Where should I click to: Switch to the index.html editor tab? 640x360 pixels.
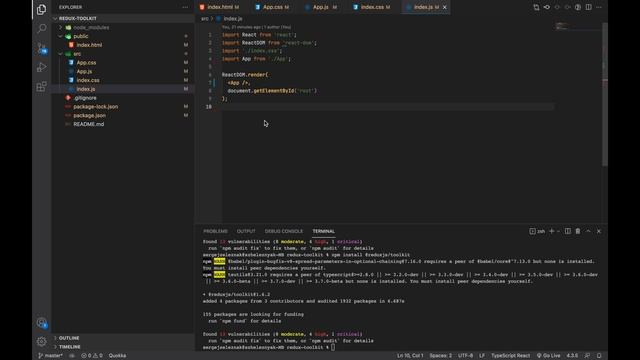220,7
